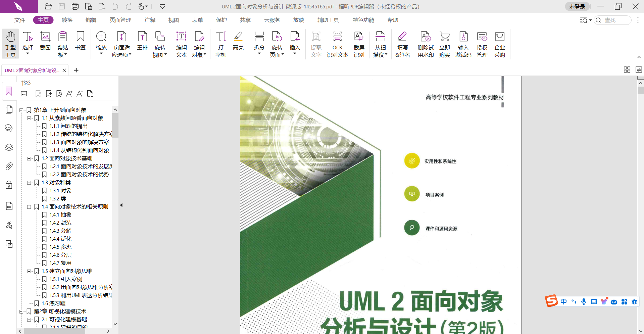The width and height of the screenshot is (644, 334).
Task: Collapse the bookmark panel with the left arrow
Action: tap(121, 205)
